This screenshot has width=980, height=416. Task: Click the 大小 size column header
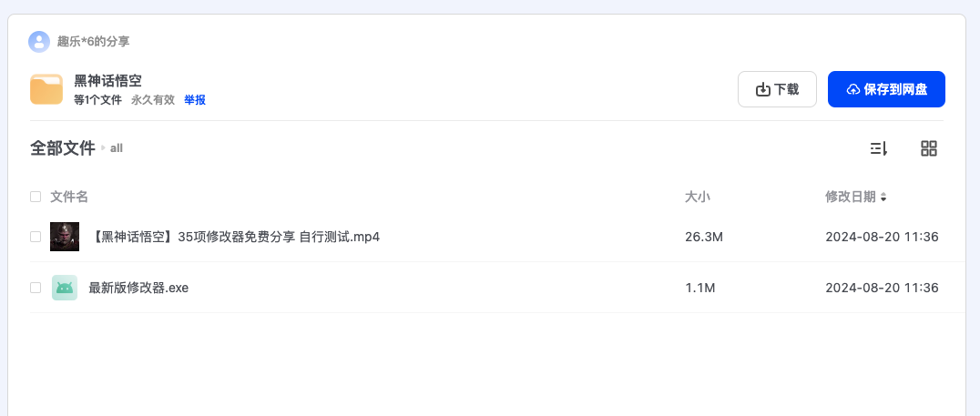[x=698, y=197]
